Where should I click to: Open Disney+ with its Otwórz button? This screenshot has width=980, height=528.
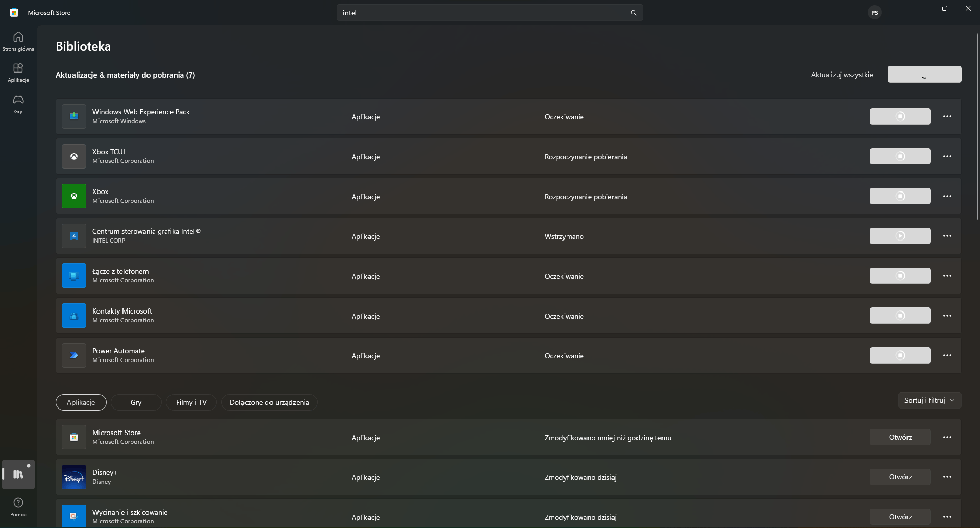click(x=900, y=477)
